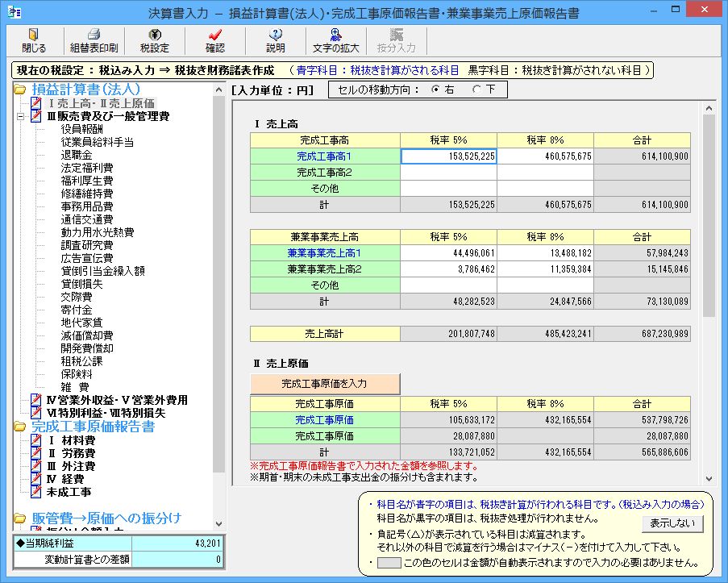Click the main grid scroll up arrow
Image resolution: width=728 pixels, height=583 pixels.
[x=709, y=108]
